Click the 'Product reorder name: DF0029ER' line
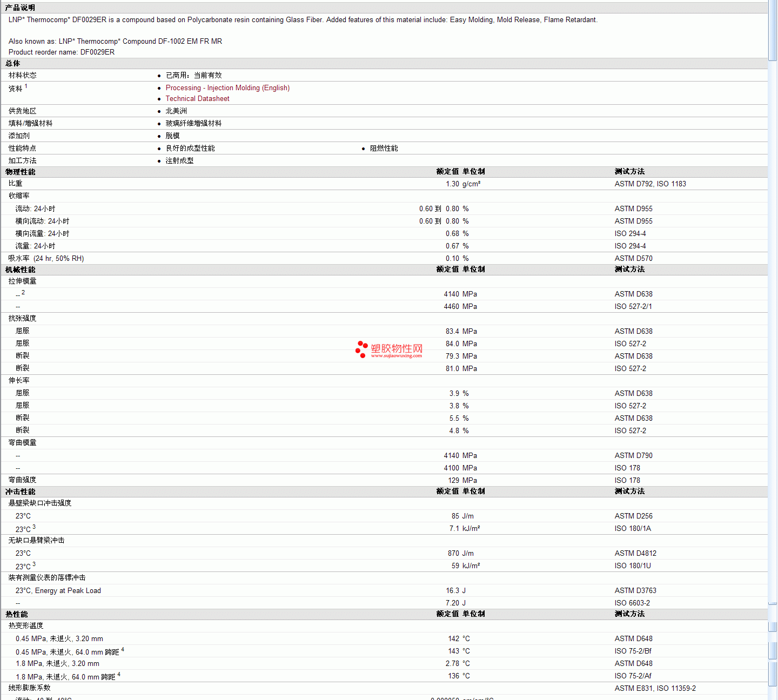This screenshot has height=700, width=778. pos(62,52)
